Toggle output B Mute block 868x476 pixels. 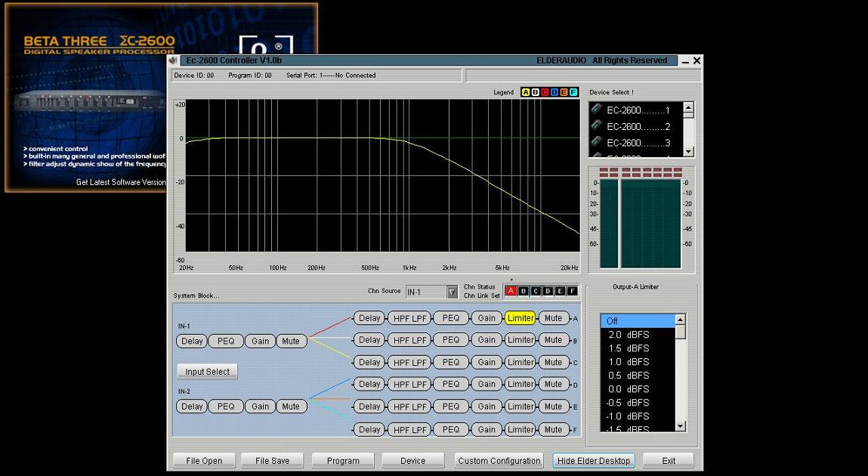[x=553, y=340]
